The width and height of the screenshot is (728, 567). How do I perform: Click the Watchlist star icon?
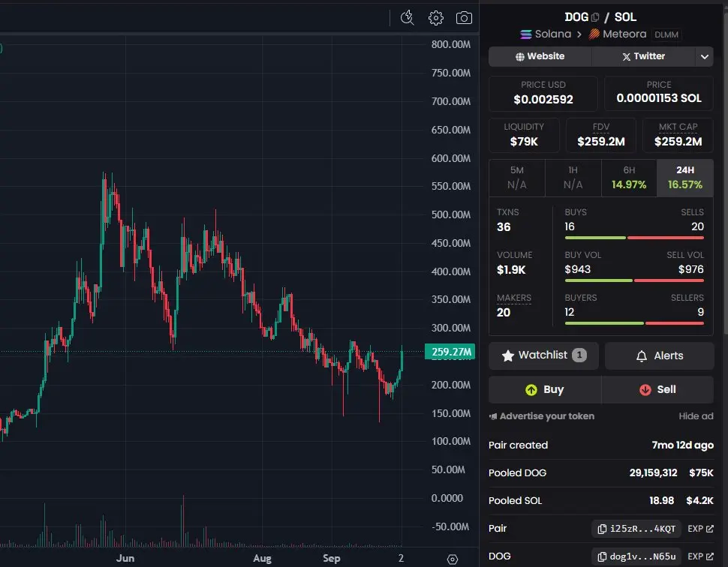508,355
